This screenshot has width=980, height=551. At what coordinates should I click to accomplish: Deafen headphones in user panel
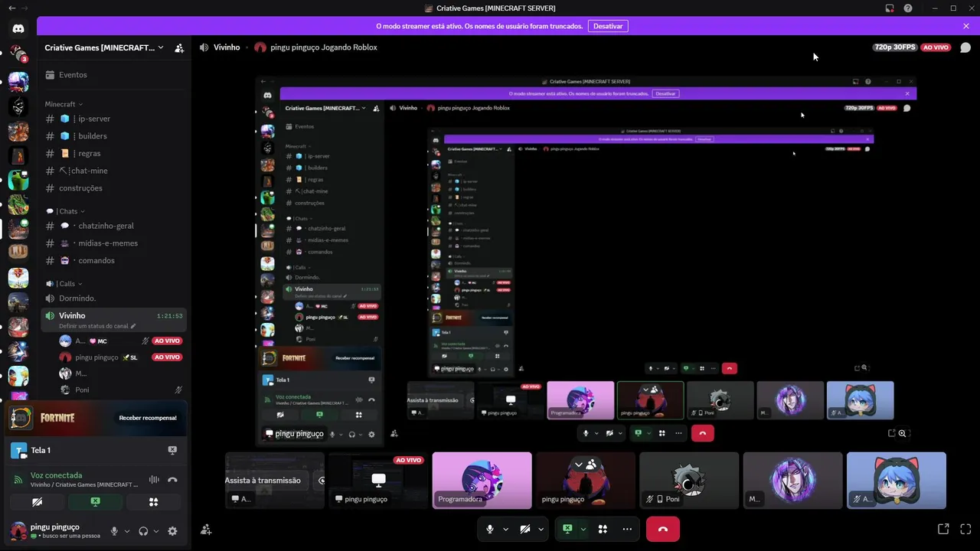pos(143,531)
